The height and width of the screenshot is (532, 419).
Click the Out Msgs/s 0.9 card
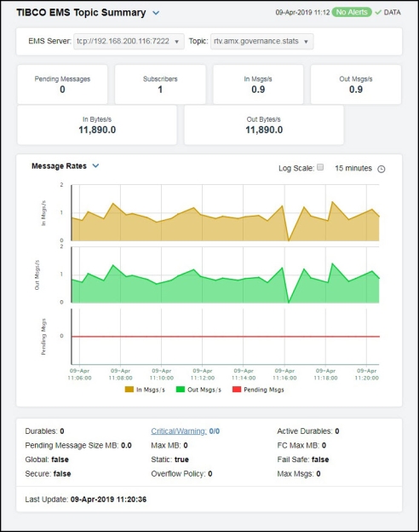pos(356,84)
